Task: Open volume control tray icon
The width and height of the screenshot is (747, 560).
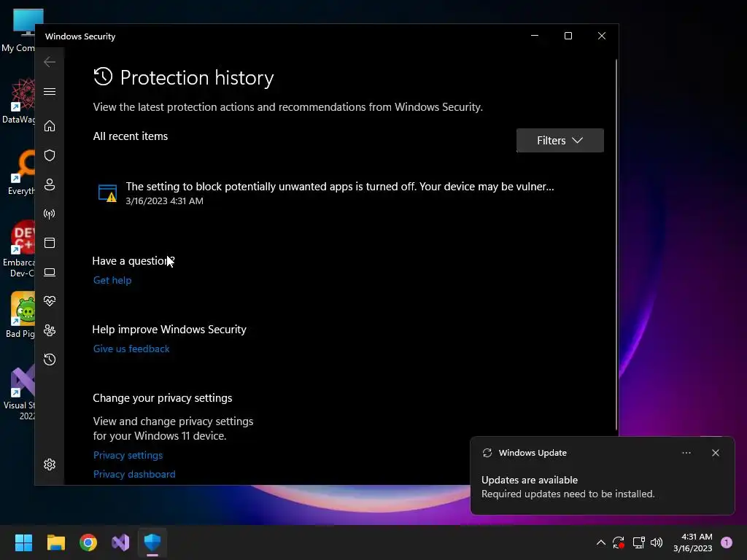Action: click(657, 542)
